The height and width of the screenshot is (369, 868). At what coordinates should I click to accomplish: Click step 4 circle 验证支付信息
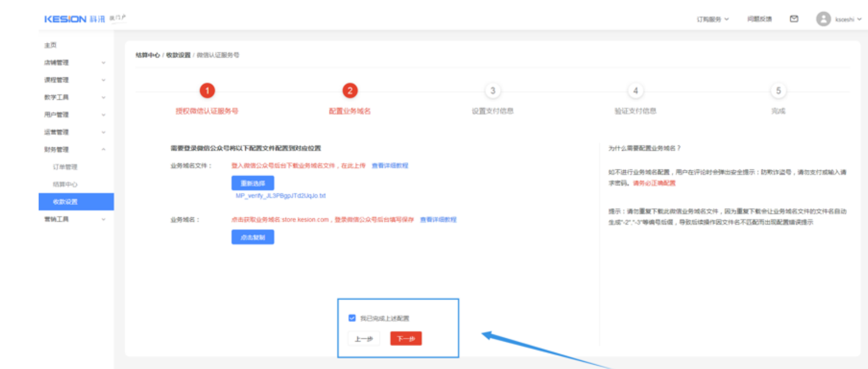tap(636, 90)
